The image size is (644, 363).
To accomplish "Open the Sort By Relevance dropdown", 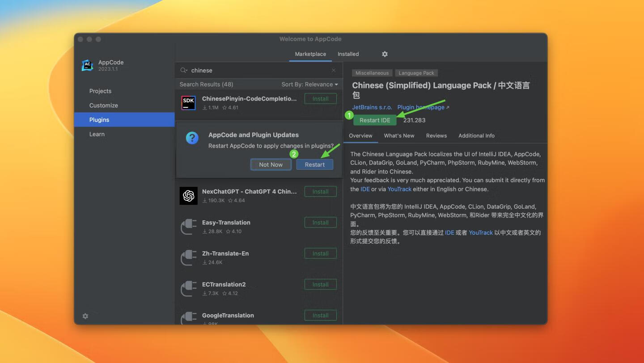I will 309,84.
